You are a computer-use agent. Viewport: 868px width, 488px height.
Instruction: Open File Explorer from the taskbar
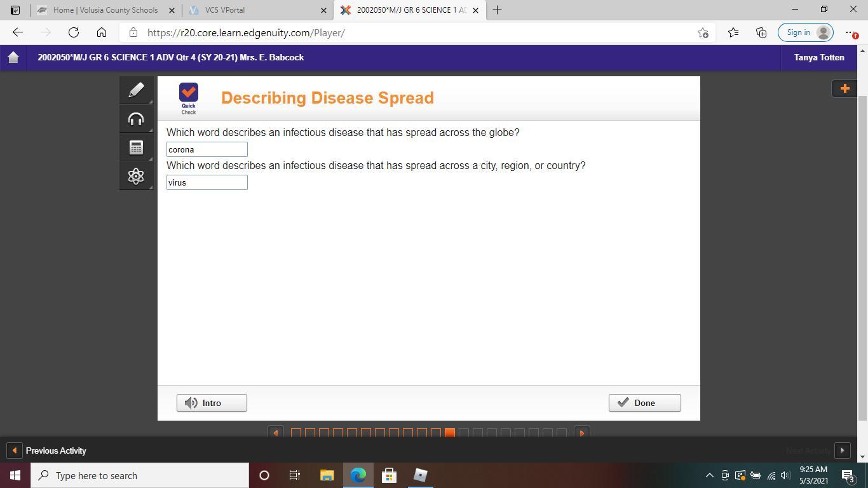(x=327, y=475)
